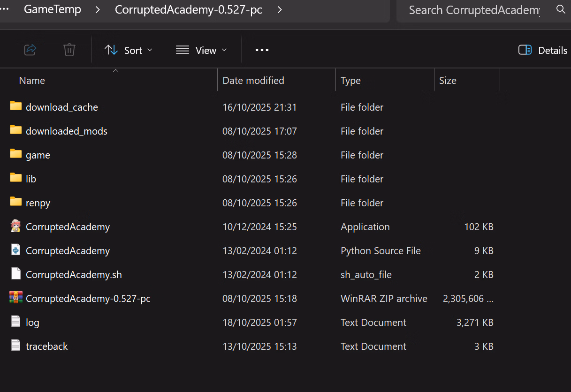This screenshot has width=571, height=392.
Task: Select the CorruptedAcademy Python source file icon
Action: (15, 250)
